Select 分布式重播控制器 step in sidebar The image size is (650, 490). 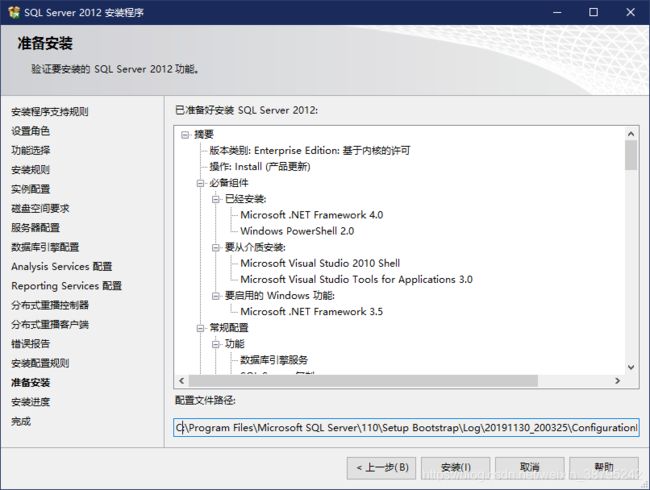pyautogui.click(x=50, y=305)
